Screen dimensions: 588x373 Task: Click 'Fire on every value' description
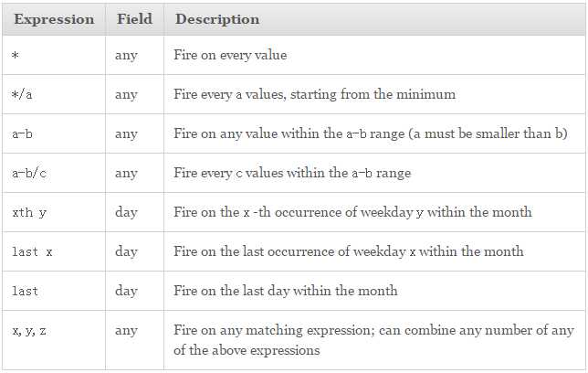point(230,55)
